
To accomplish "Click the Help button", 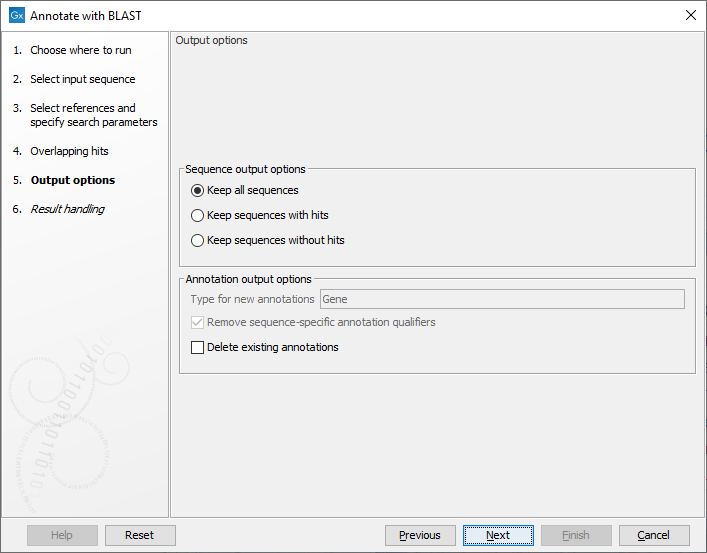I will pyautogui.click(x=62, y=535).
